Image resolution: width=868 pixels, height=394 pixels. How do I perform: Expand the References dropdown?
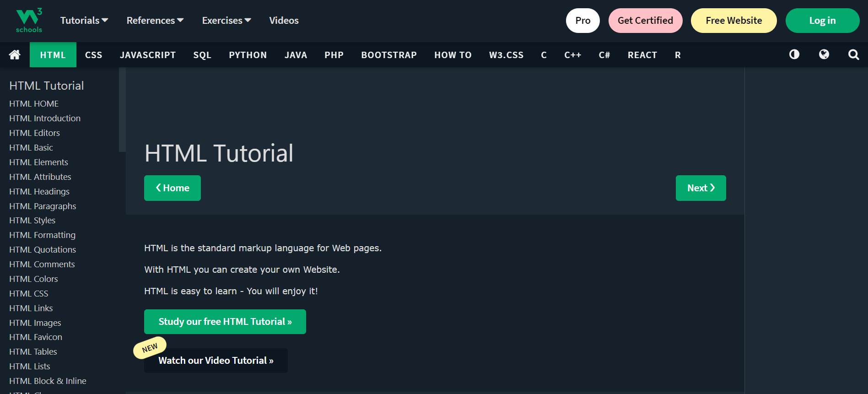(x=155, y=21)
